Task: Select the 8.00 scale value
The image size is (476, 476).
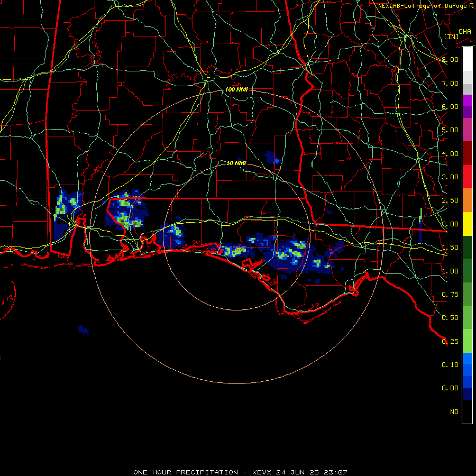Action: pos(450,59)
